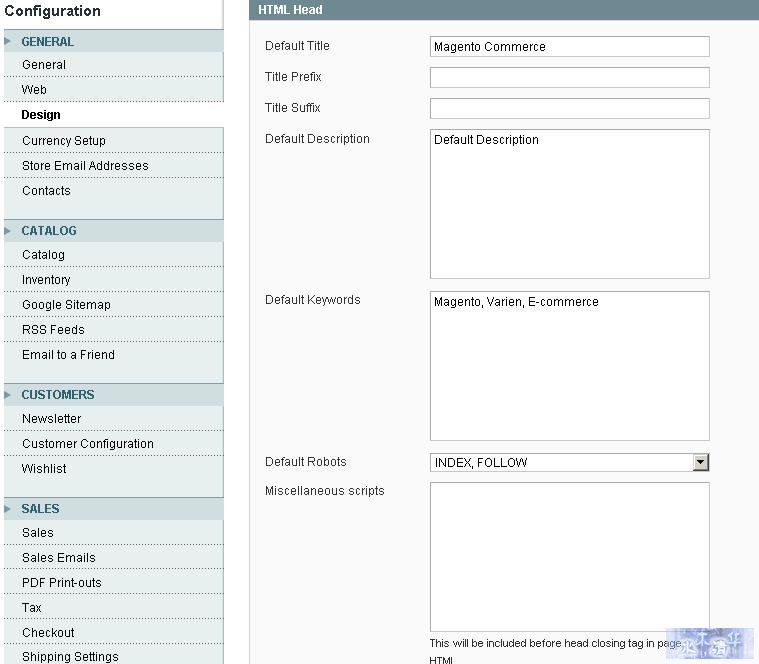Click the Title Suffix label

click(x=292, y=108)
